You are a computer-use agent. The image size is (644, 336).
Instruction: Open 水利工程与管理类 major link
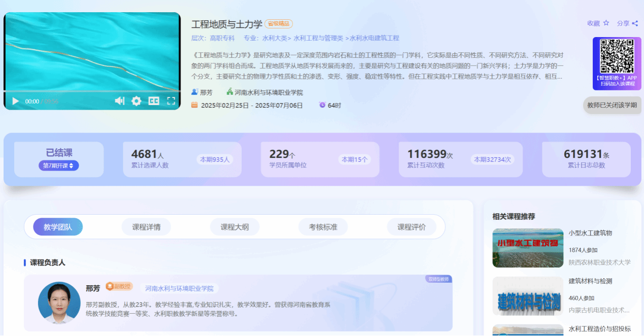pos(318,38)
